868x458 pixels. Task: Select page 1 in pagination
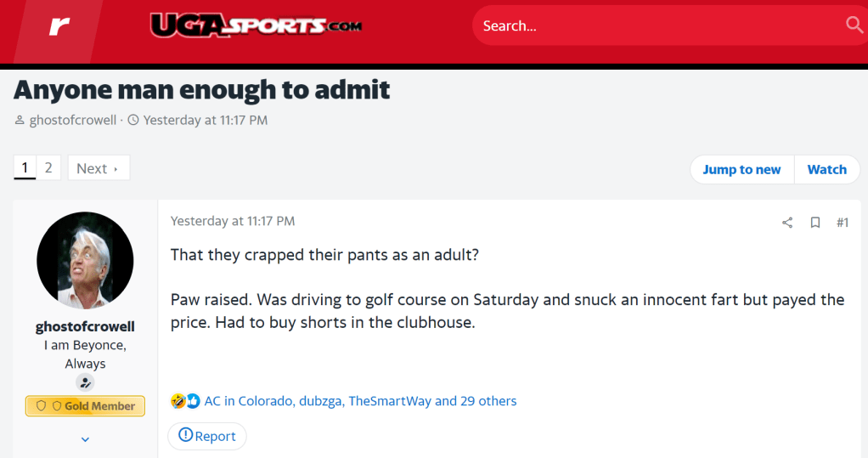pyautogui.click(x=25, y=167)
